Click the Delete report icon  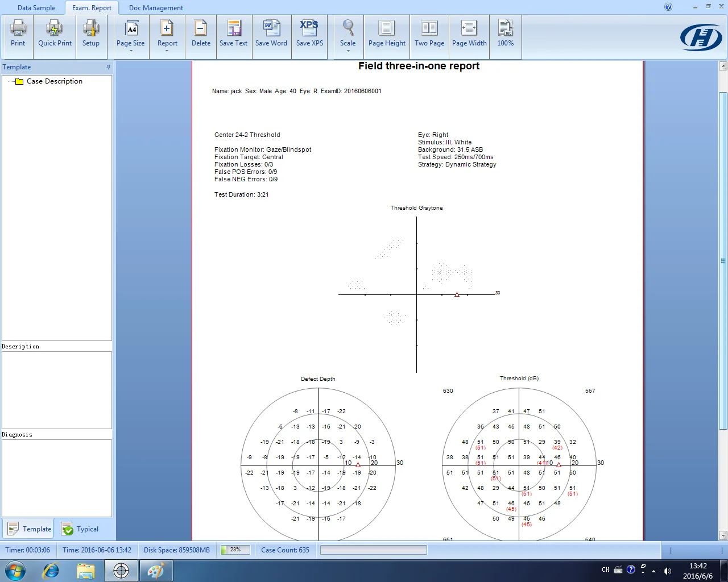[x=201, y=34]
